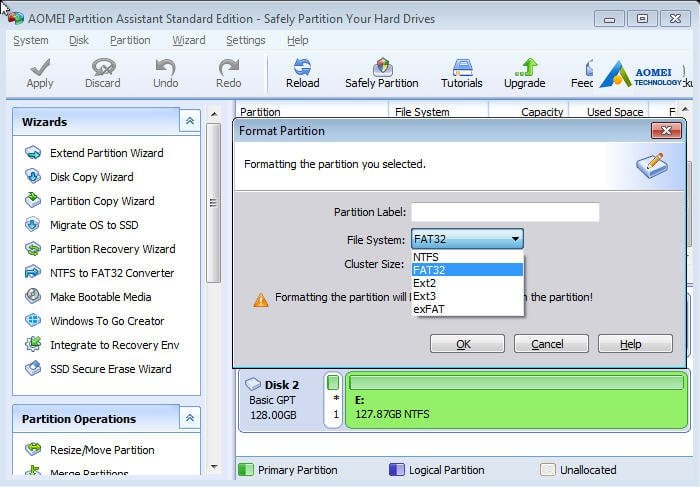
Task: Choose Ext2 from the file system list
Action: (x=467, y=283)
